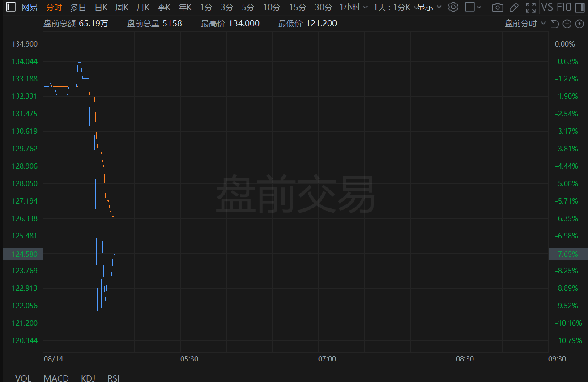Expand the 1小时 interval dropdown
The height and width of the screenshot is (382, 588).
point(354,7)
